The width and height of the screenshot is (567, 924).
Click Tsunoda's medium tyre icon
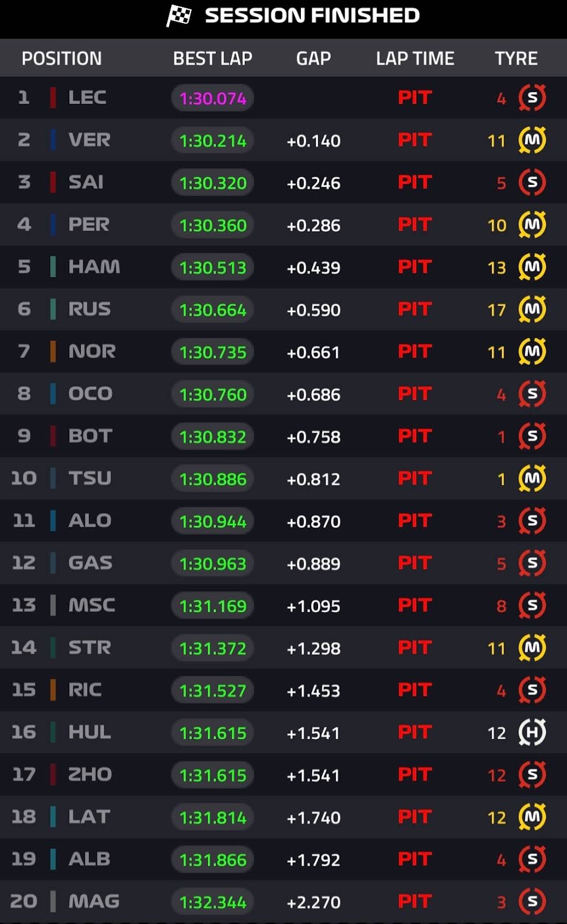tap(532, 478)
